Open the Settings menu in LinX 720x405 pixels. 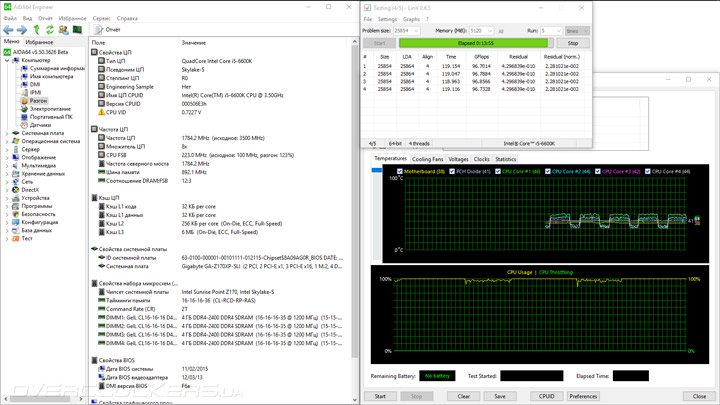pos(387,19)
